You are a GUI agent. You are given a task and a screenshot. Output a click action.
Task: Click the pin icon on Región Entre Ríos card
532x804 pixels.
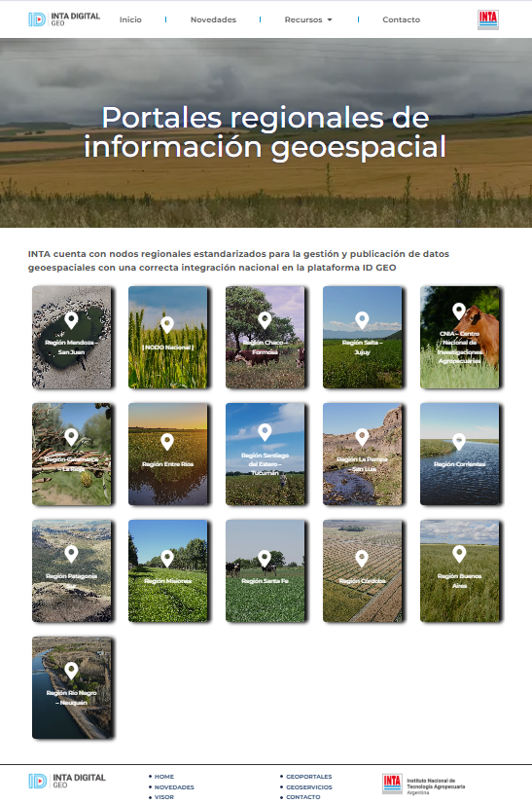tap(167, 442)
